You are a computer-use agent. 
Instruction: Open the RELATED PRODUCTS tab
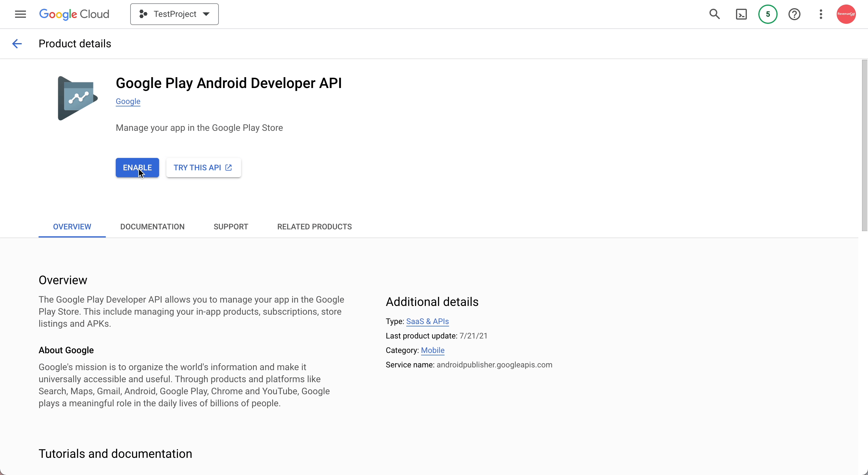(x=314, y=227)
